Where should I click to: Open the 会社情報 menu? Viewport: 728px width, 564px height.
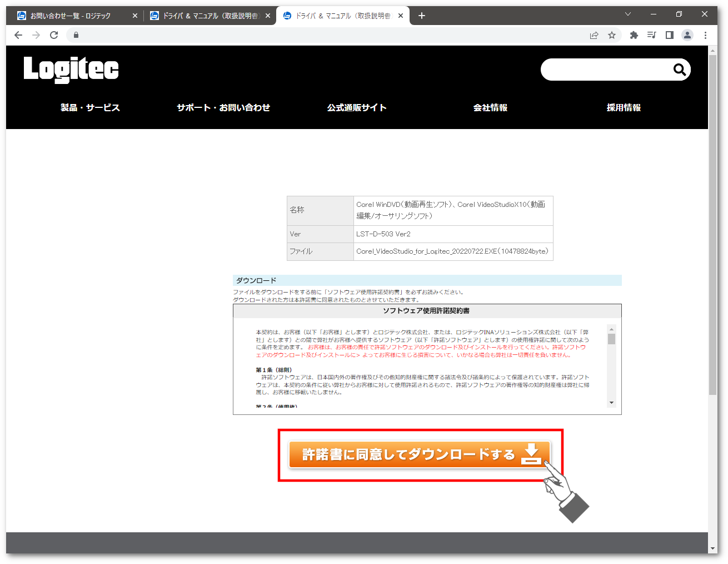point(490,108)
